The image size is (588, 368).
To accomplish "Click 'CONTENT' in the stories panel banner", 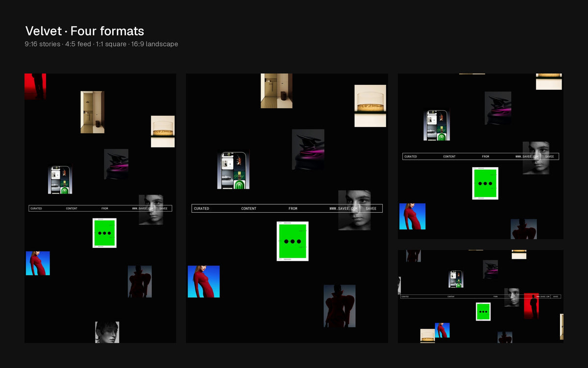I will 72,209.
